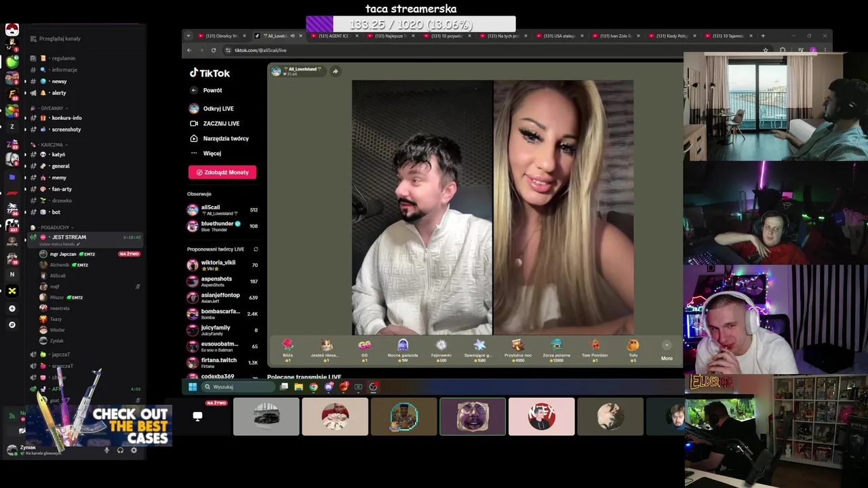Switch to the Ivan Zolo browser tab
The width and height of the screenshot is (868, 488).
click(x=614, y=36)
